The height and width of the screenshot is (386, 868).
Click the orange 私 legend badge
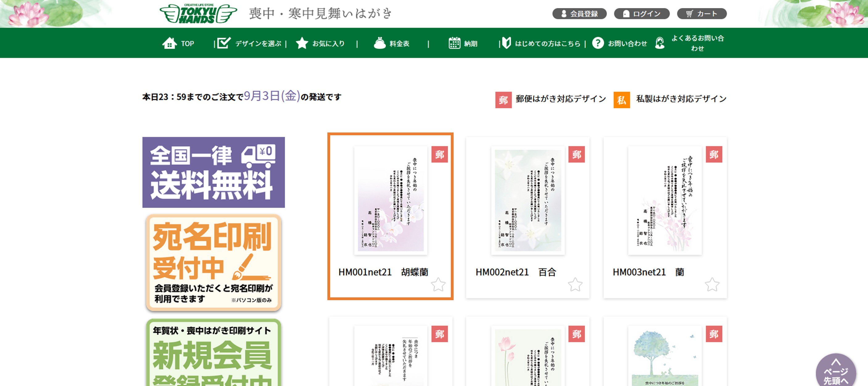click(622, 100)
